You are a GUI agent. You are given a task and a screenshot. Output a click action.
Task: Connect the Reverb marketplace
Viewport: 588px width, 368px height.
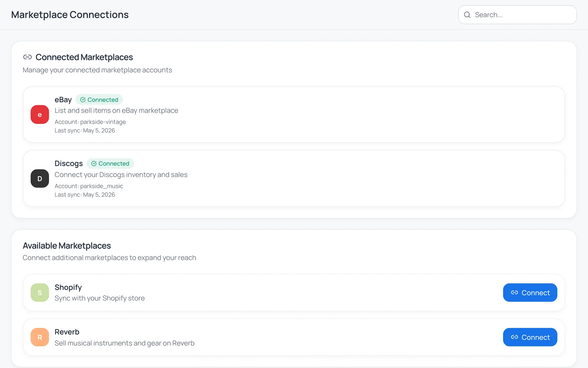tap(530, 337)
